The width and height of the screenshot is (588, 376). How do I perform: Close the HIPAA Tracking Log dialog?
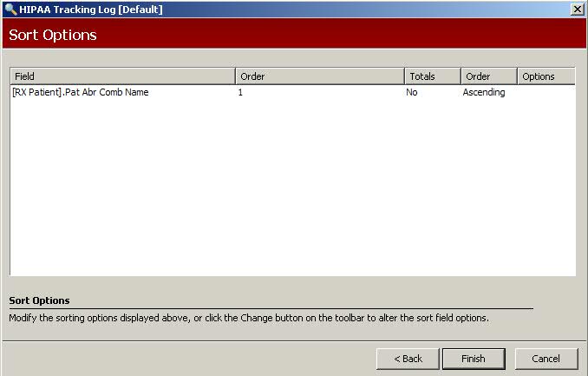[577, 9]
